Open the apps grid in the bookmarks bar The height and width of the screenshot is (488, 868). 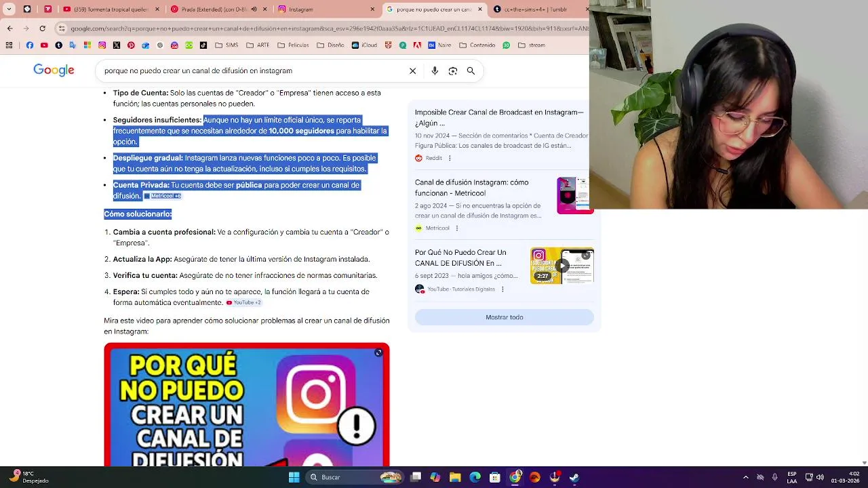[x=9, y=45]
